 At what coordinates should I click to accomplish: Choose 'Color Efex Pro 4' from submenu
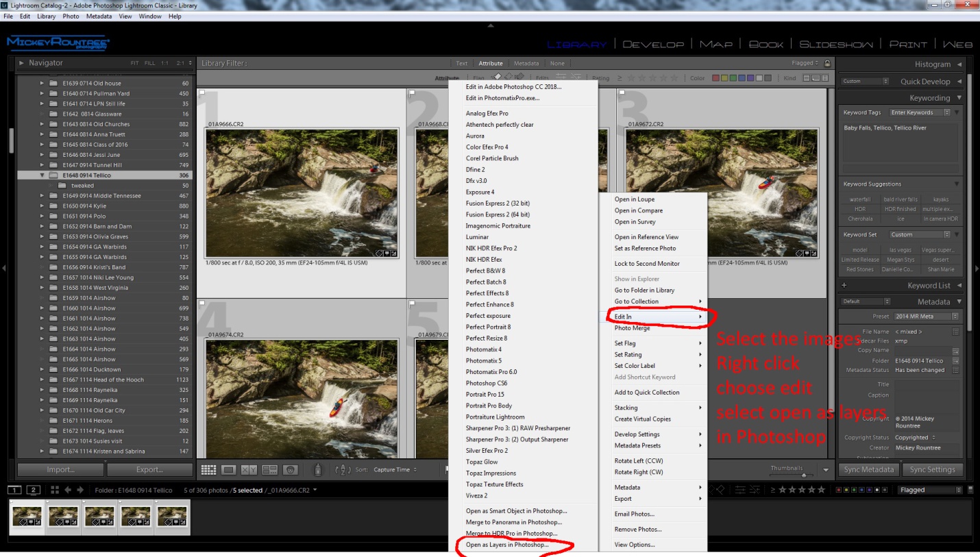(487, 147)
